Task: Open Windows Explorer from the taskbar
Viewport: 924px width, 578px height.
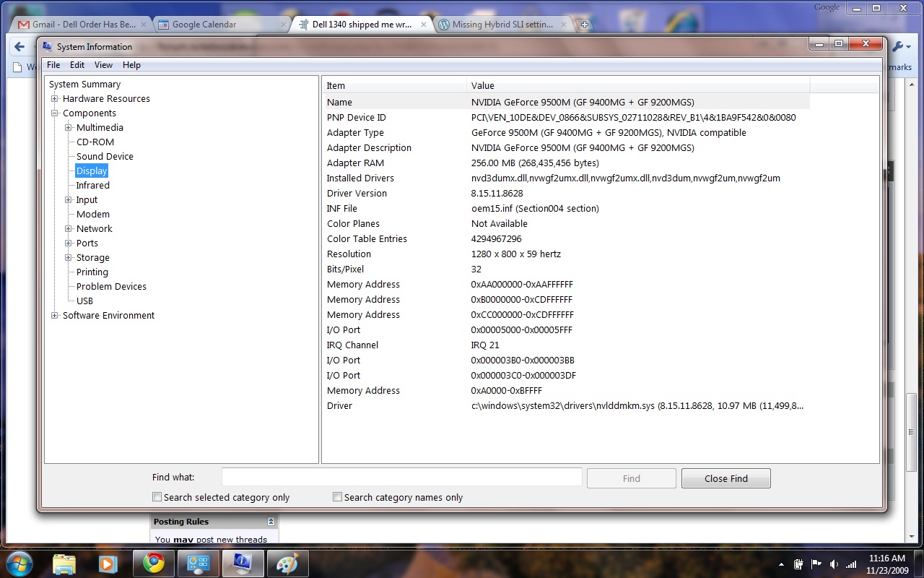Action: pyautogui.click(x=64, y=564)
